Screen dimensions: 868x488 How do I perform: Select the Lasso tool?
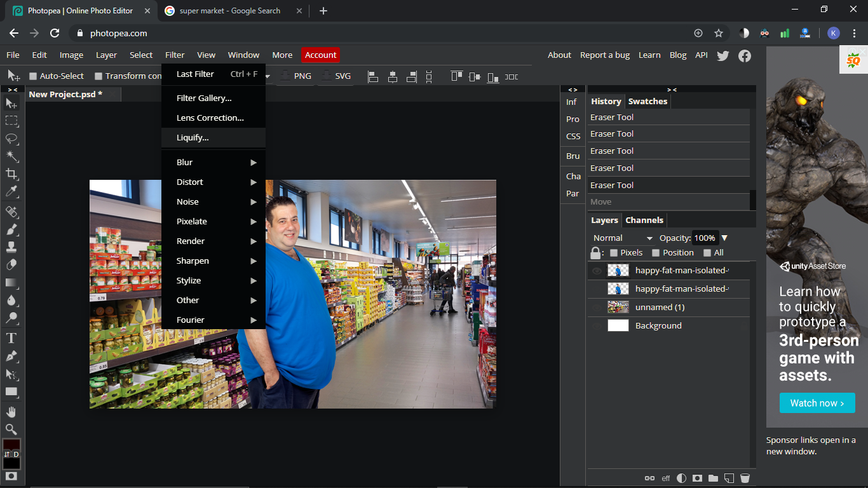pyautogui.click(x=11, y=139)
